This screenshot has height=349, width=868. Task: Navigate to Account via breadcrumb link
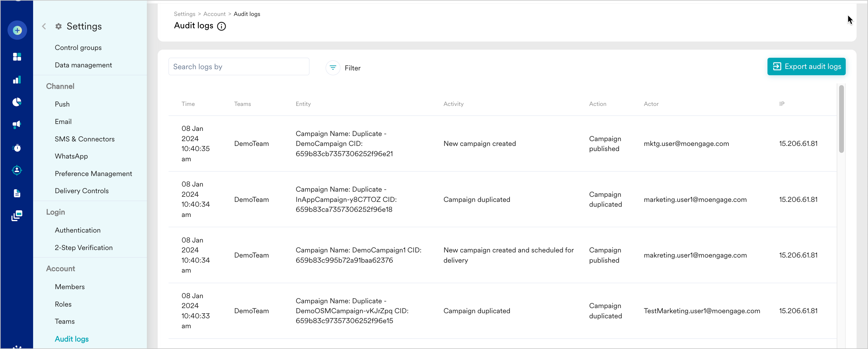(214, 14)
